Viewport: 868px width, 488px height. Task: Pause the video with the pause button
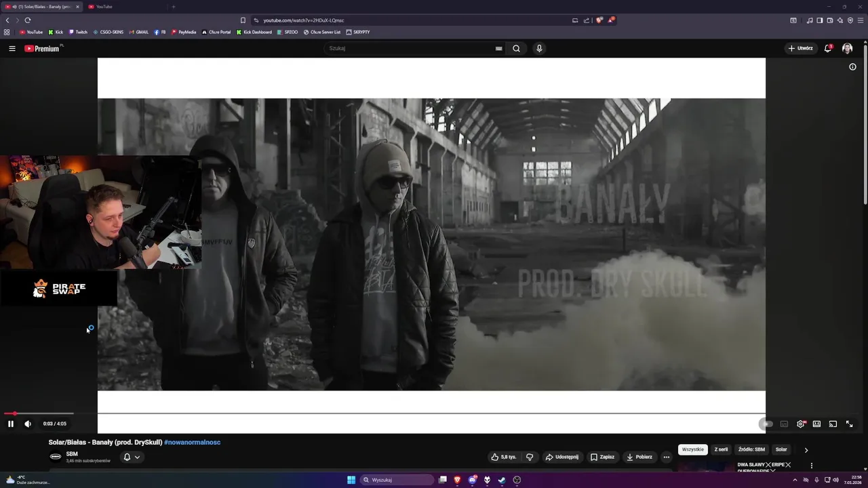pyautogui.click(x=11, y=424)
